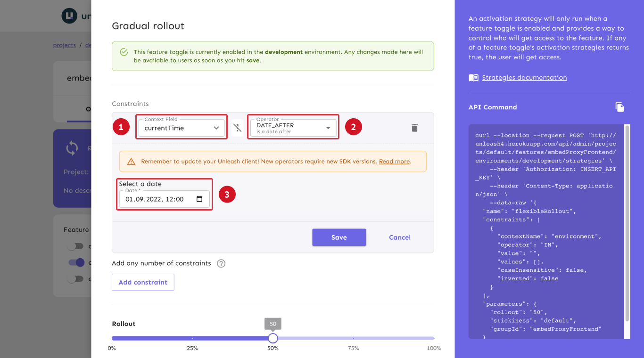Select the second breadcrumb item
This screenshot has height=358, width=644.
(88, 45)
